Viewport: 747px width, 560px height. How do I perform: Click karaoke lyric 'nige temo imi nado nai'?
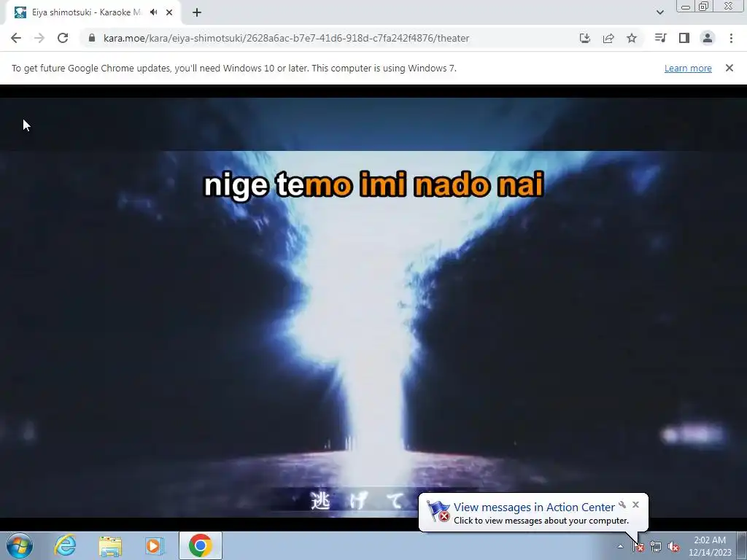tap(374, 184)
